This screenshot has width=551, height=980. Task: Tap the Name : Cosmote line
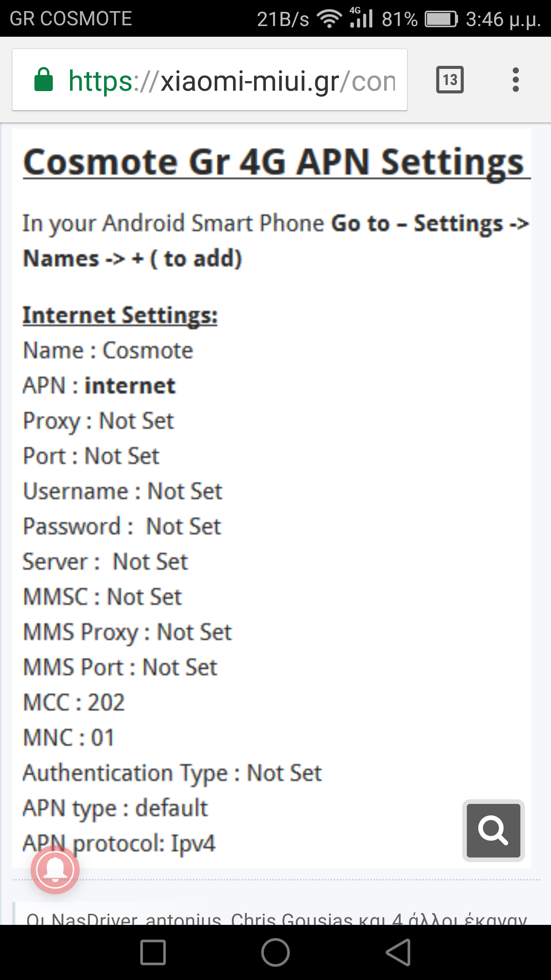[108, 350]
